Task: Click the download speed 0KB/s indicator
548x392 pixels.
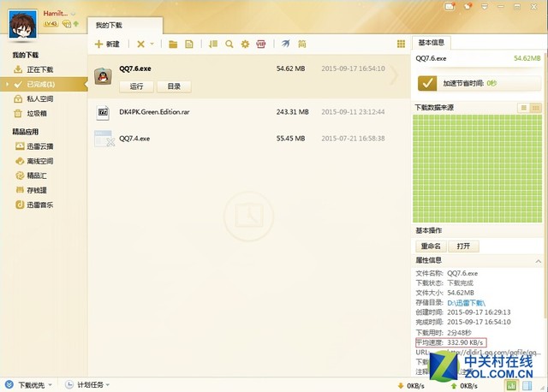Action: [x=411, y=386]
